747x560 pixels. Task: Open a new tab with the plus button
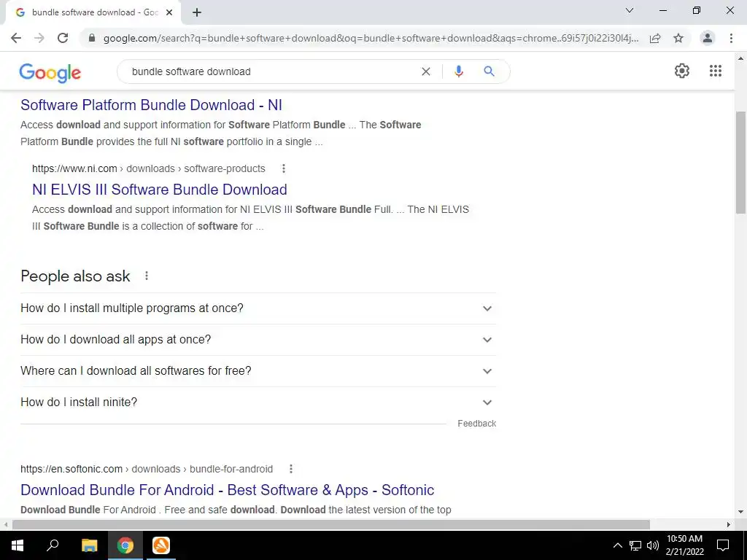click(197, 12)
